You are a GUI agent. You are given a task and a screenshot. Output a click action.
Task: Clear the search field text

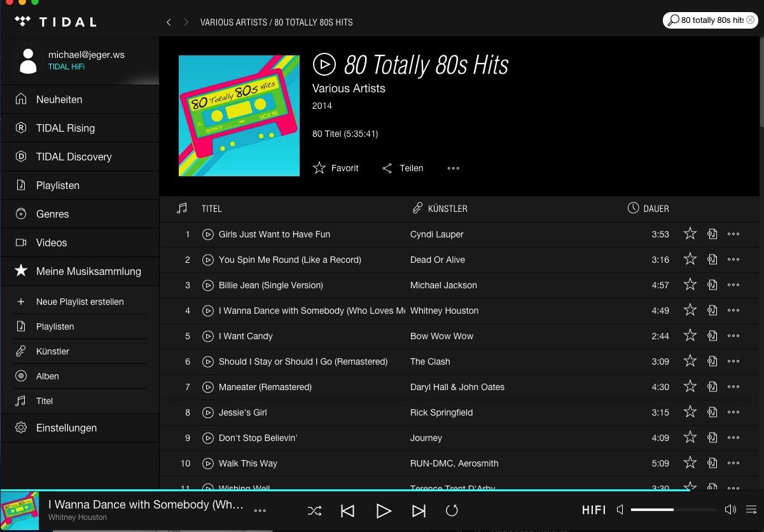click(751, 20)
